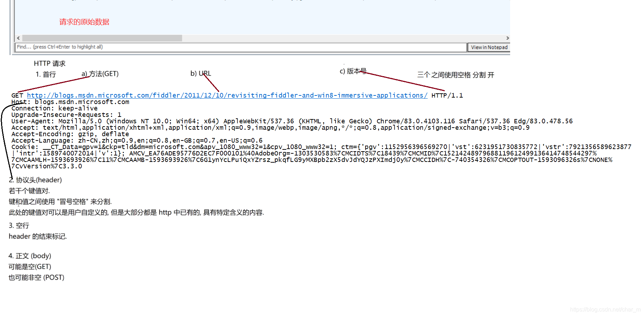Click the a) 方法(GET) label
The width and height of the screenshot is (644, 316).
[100, 74]
